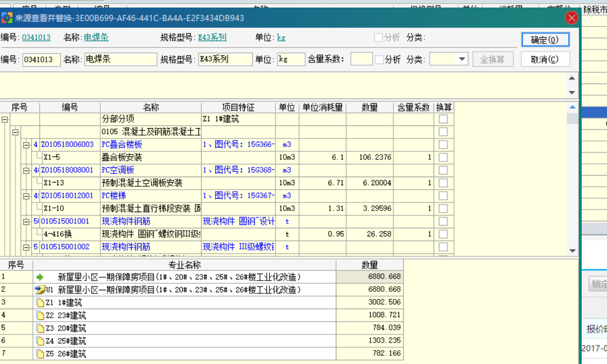
Task: Click the item table scroll down arrow
Action: [572, 251]
